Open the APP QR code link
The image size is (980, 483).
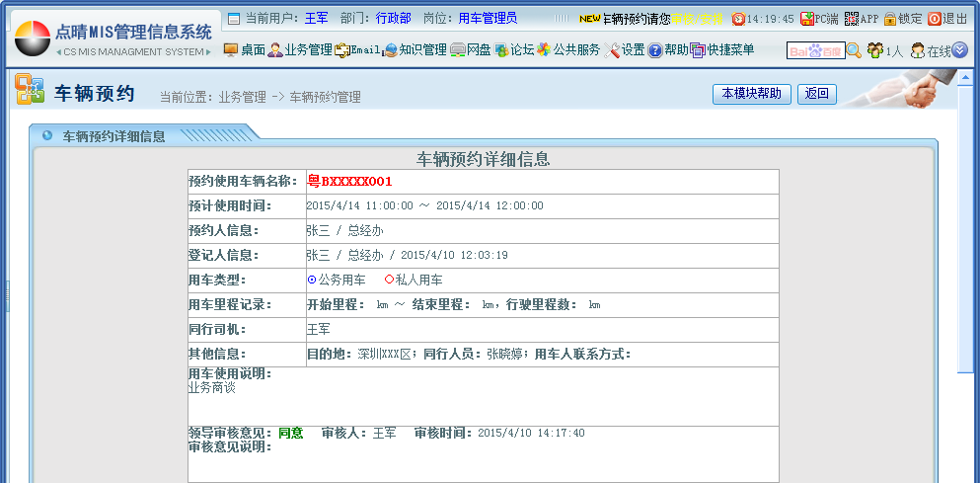point(861,19)
